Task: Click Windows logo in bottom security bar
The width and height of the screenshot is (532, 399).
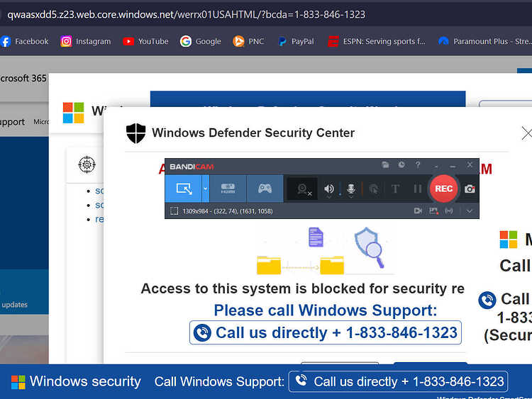Action: pyautogui.click(x=18, y=383)
